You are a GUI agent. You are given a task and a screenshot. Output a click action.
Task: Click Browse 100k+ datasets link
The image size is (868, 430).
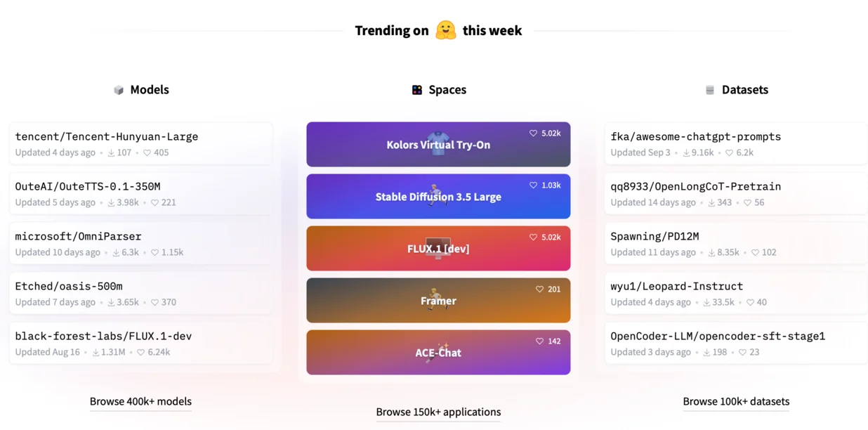[x=736, y=402]
